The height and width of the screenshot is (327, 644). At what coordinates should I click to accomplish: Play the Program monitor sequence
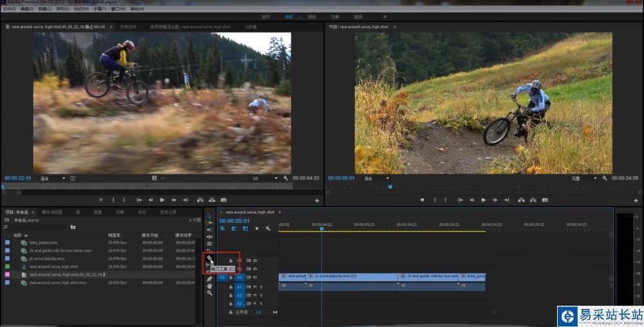pyautogui.click(x=484, y=200)
